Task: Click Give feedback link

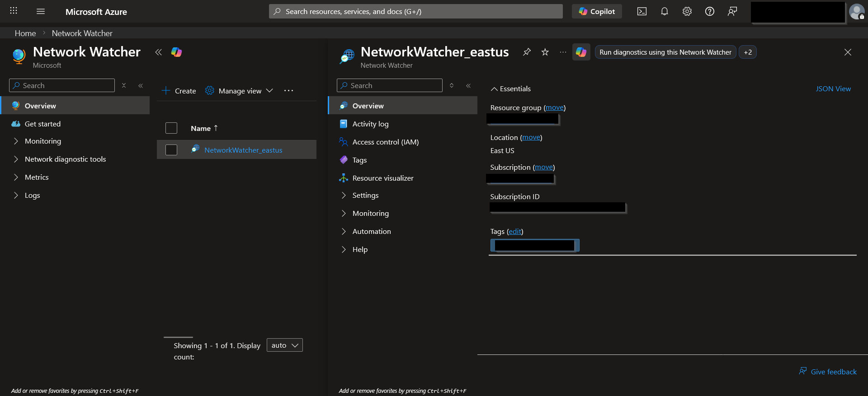Action: pyautogui.click(x=828, y=372)
